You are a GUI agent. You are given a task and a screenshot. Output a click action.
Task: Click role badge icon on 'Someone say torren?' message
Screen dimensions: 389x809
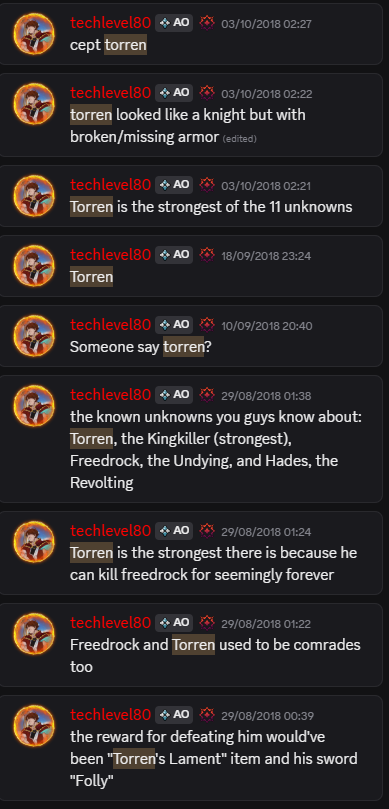click(207, 325)
